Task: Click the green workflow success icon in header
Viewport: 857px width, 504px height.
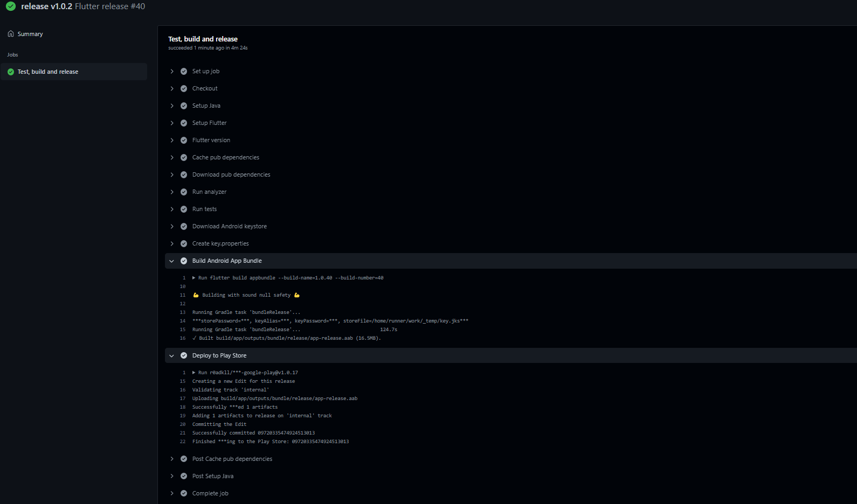Action: [x=11, y=6]
